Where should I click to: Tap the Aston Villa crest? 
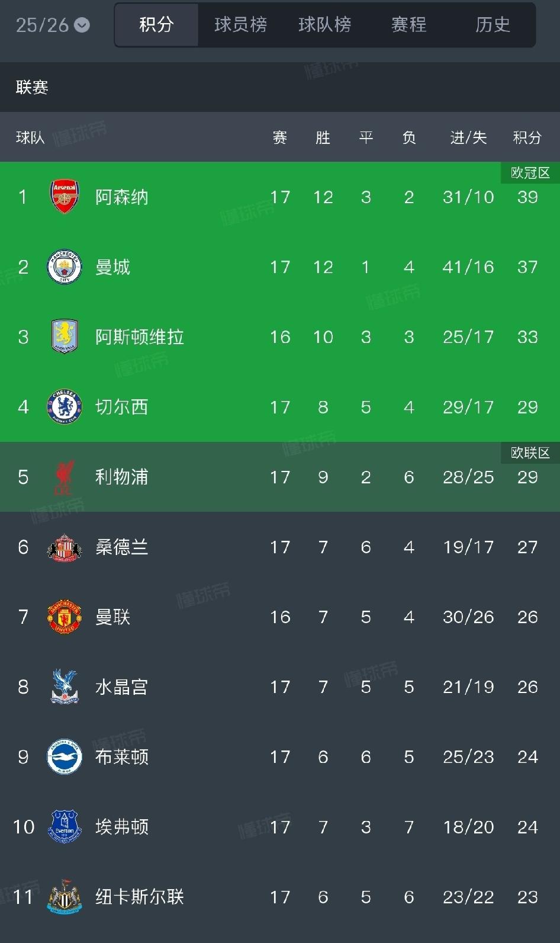[x=65, y=336]
